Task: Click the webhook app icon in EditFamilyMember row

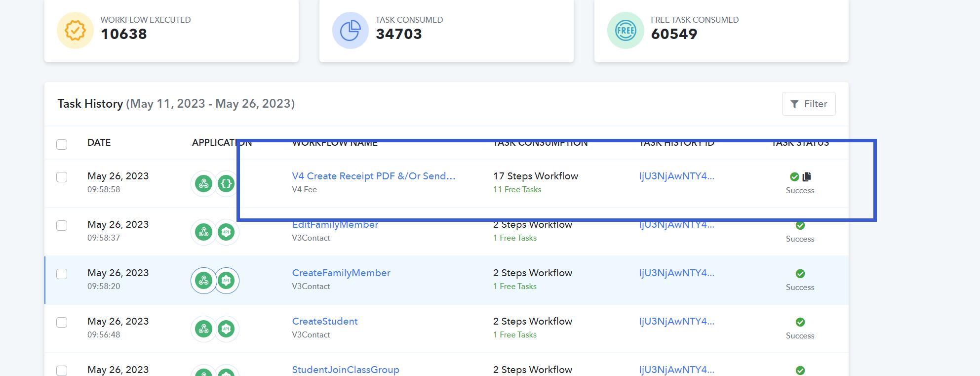Action: pos(203,232)
